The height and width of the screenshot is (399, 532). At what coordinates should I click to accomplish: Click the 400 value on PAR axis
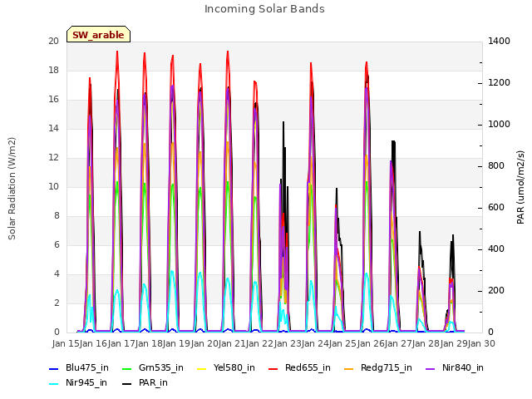496,249
